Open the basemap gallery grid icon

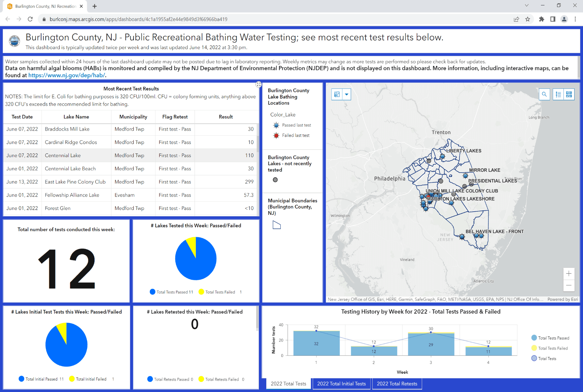569,95
